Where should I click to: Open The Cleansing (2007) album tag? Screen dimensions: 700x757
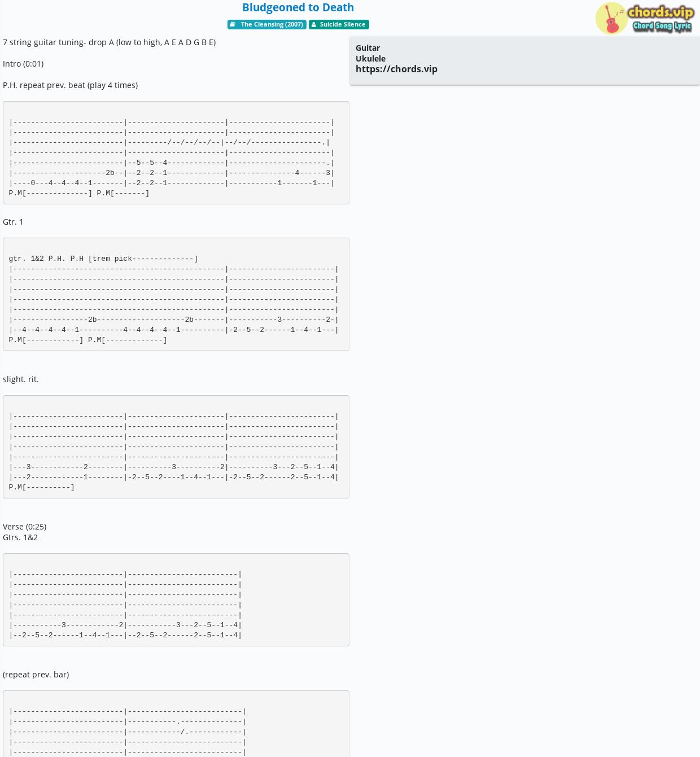tap(267, 24)
